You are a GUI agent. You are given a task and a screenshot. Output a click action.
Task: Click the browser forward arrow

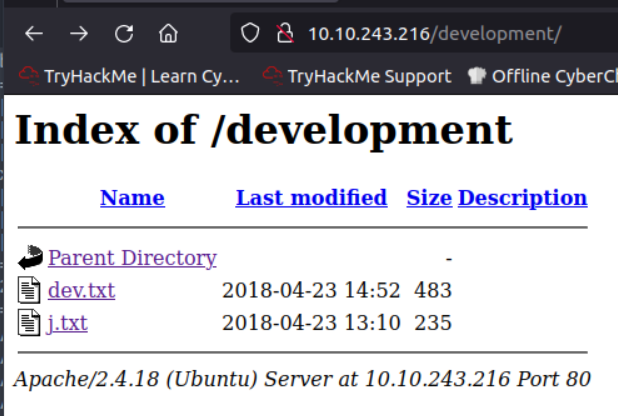point(79,34)
